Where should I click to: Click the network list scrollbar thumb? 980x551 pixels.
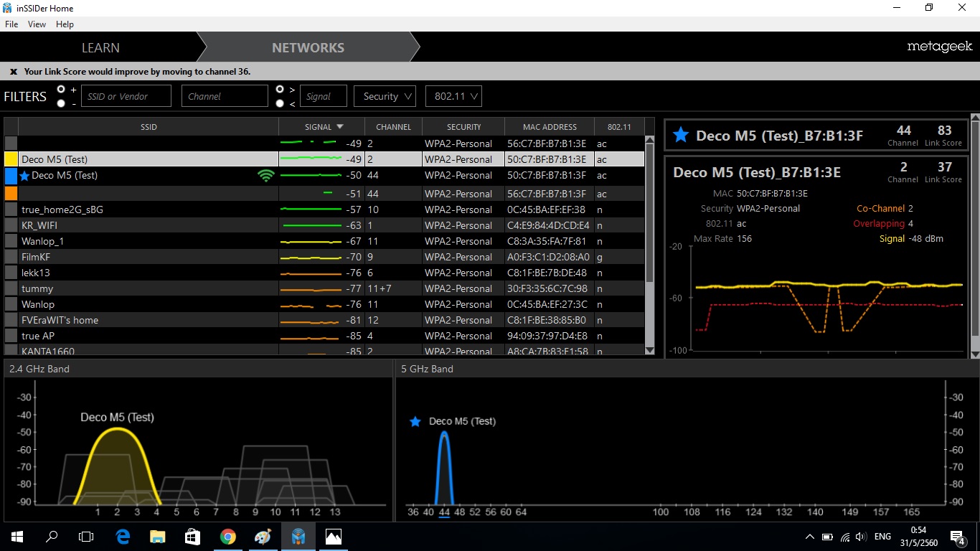click(x=650, y=214)
